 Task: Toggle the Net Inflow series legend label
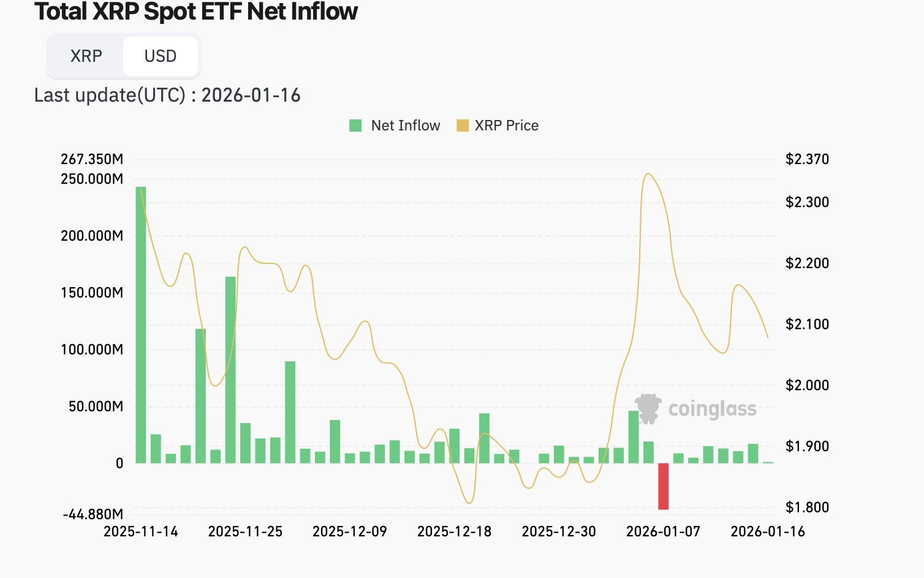[405, 126]
